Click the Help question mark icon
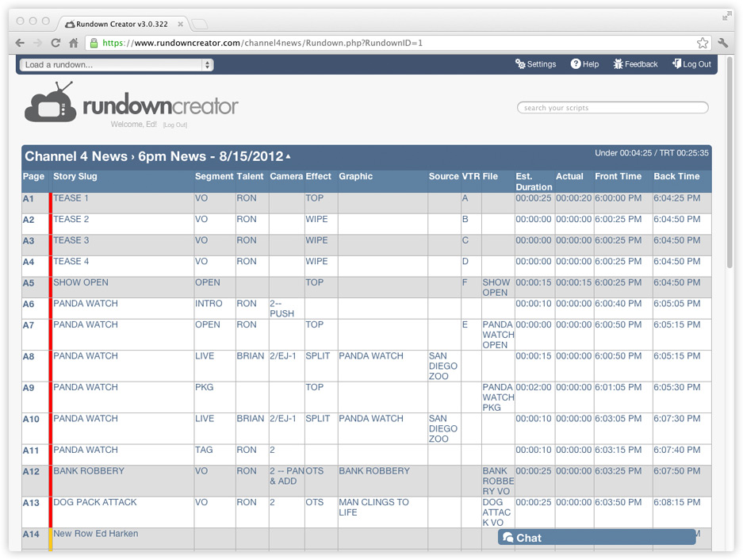 (x=575, y=63)
